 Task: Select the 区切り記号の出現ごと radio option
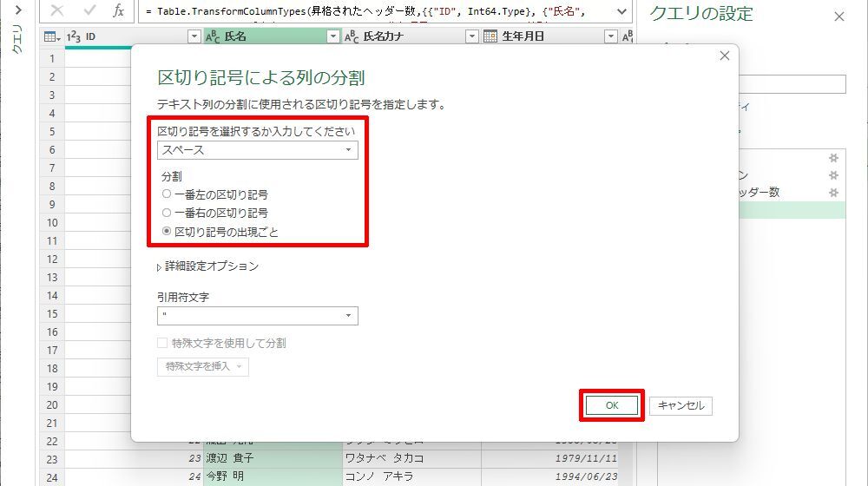167,232
